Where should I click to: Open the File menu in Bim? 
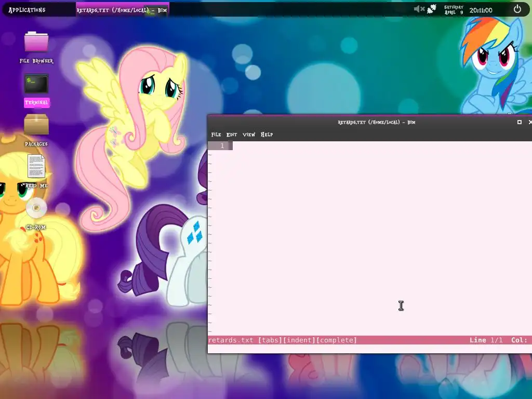(x=216, y=135)
